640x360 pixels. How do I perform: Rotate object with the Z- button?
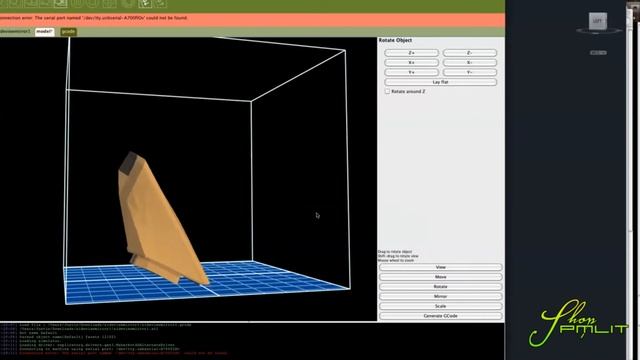click(470, 53)
